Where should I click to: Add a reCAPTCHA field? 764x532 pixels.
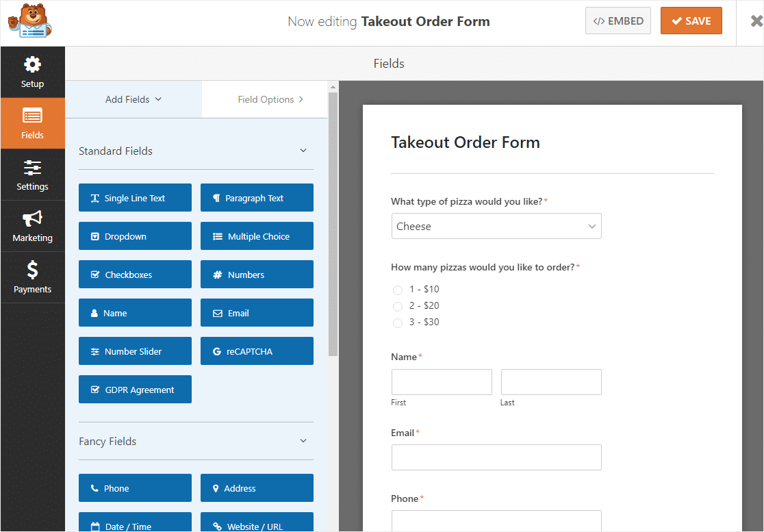257,351
